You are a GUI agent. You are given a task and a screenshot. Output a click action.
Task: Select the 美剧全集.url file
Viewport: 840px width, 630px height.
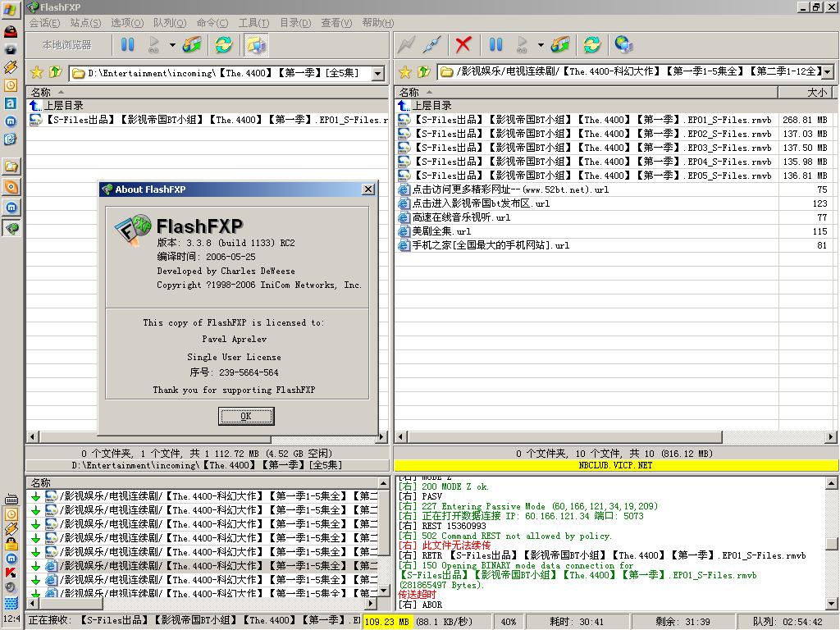click(441, 231)
